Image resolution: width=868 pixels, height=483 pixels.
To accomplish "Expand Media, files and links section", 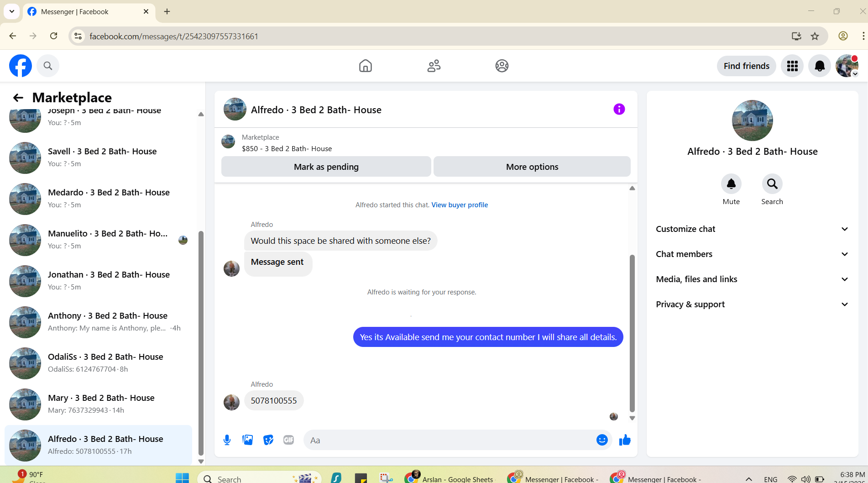I will pyautogui.click(x=753, y=279).
